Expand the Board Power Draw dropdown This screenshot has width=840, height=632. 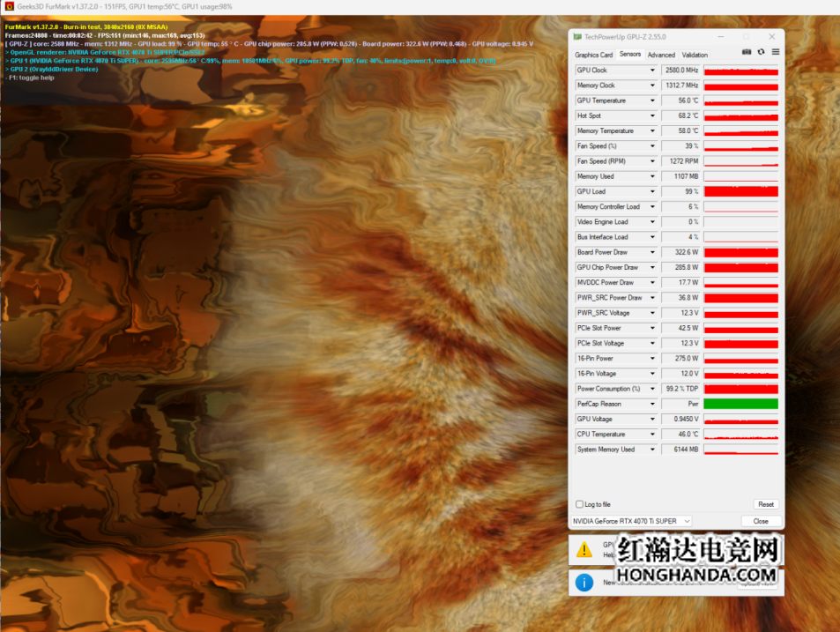point(652,252)
